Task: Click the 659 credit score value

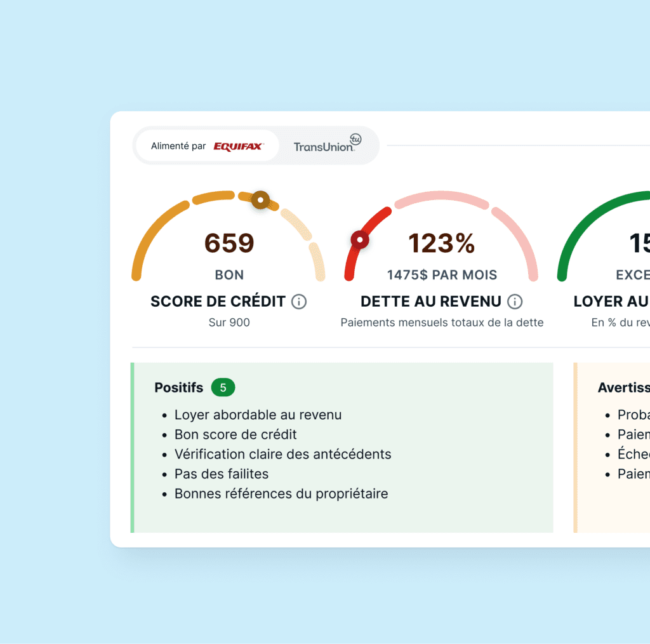Action: pos(229,243)
